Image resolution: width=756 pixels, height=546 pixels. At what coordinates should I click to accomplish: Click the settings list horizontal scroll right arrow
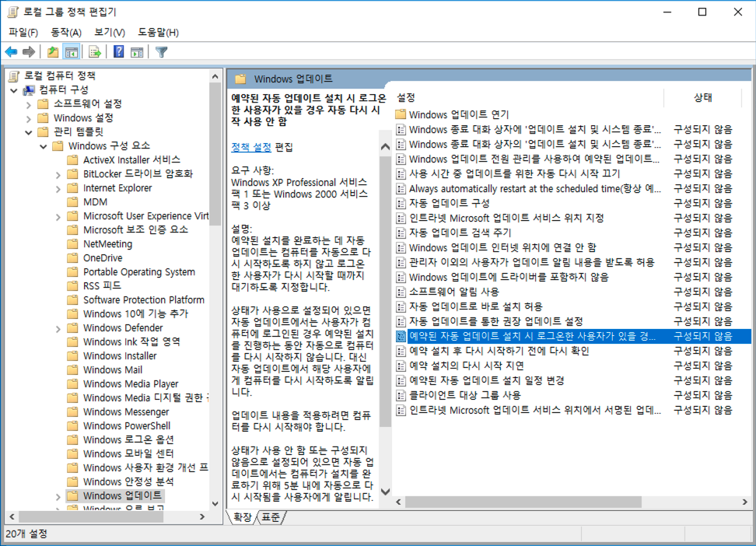744,502
